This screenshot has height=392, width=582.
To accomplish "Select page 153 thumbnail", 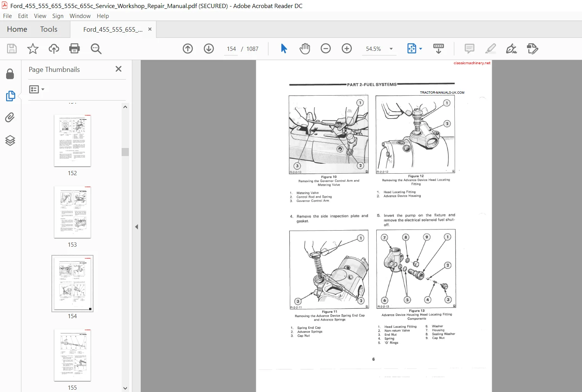I will (x=72, y=212).
